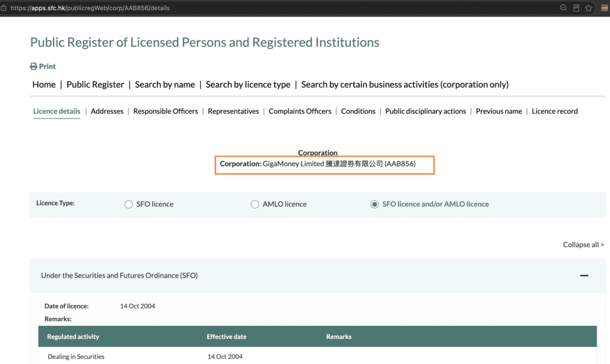Viewport: 610px width, 364px height.
Task: Go to Home in navigation
Action: coord(44,85)
